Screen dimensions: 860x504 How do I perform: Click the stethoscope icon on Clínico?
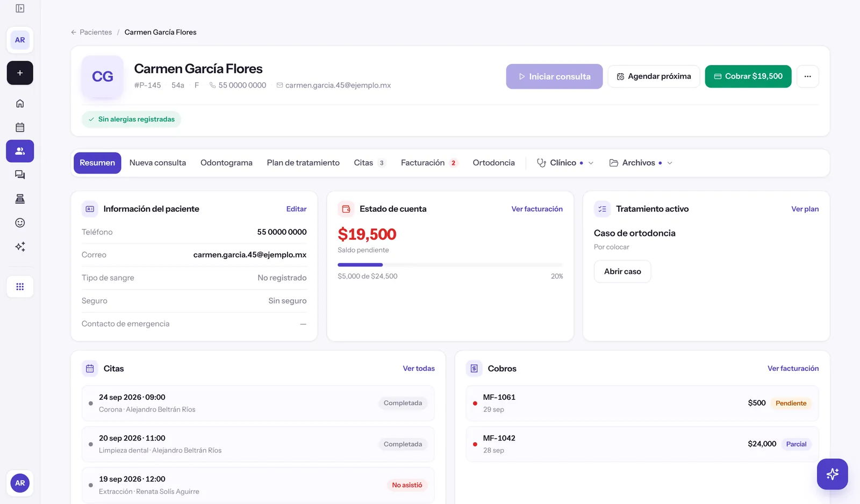541,163
